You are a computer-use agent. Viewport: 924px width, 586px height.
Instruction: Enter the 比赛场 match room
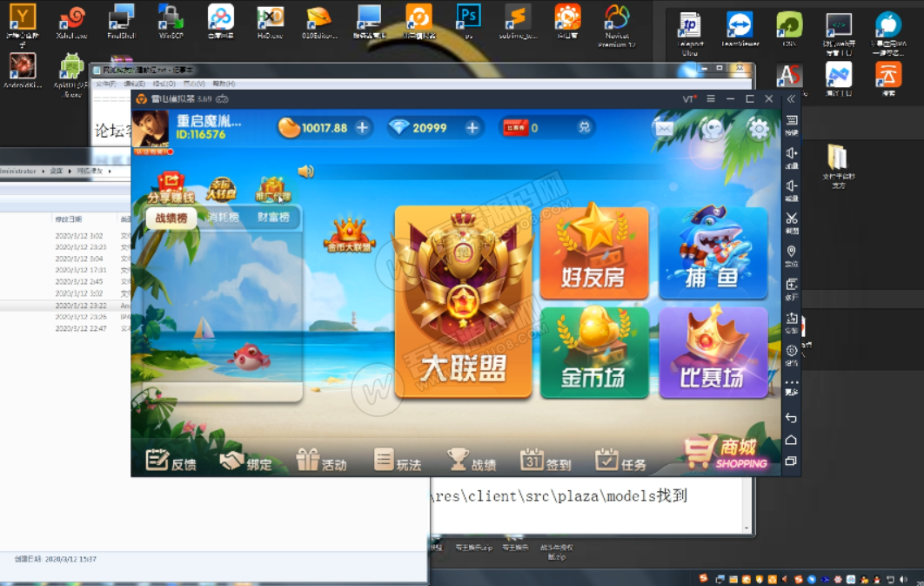[713, 352]
